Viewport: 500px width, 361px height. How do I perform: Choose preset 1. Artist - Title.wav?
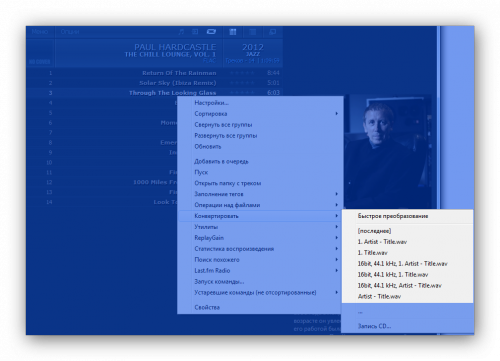[407, 242]
